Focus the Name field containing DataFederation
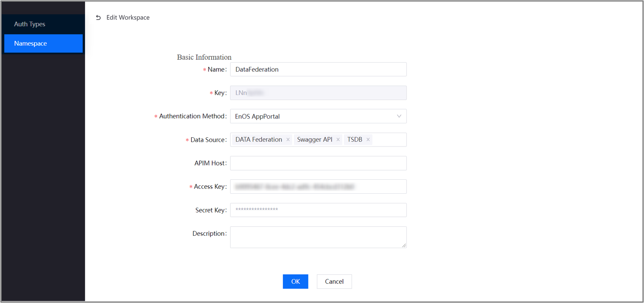 tap(318, 70)
